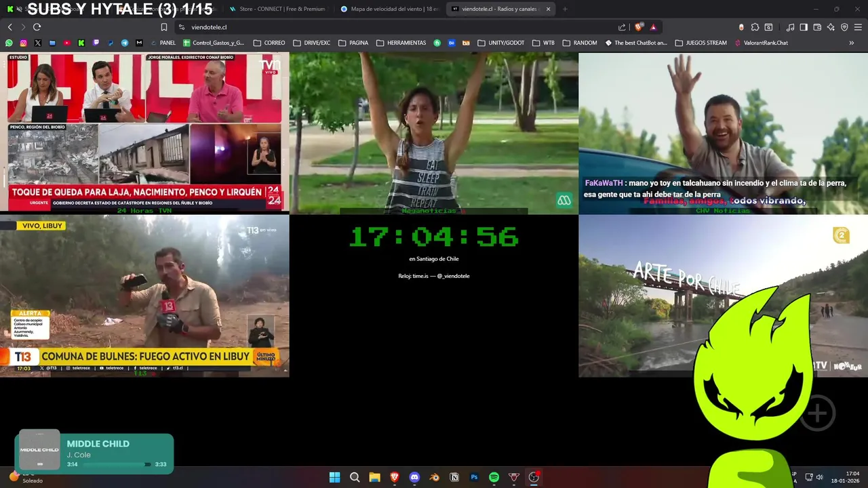Open the Windows Start menu
Image resolution: width=868 pixels, height=488 pixels.
(x=334, y=477)
